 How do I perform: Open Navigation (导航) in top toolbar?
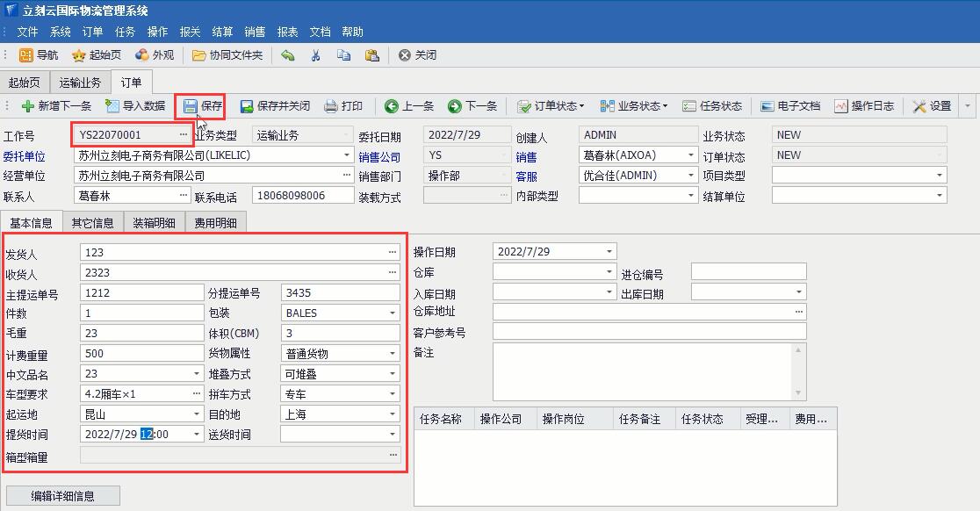(26, 55)
